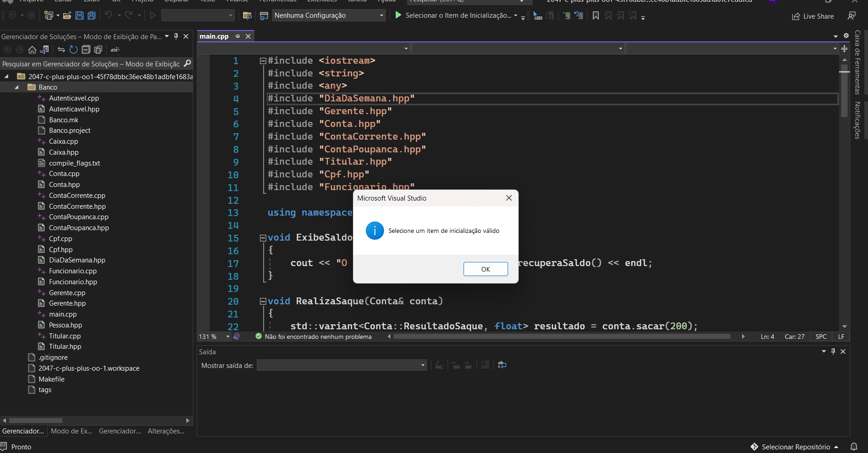Image resolution: width=868 pixels, height=453 pixels.
Task: Select Autenticavel.cpp in the file tree
Action: 74,98
